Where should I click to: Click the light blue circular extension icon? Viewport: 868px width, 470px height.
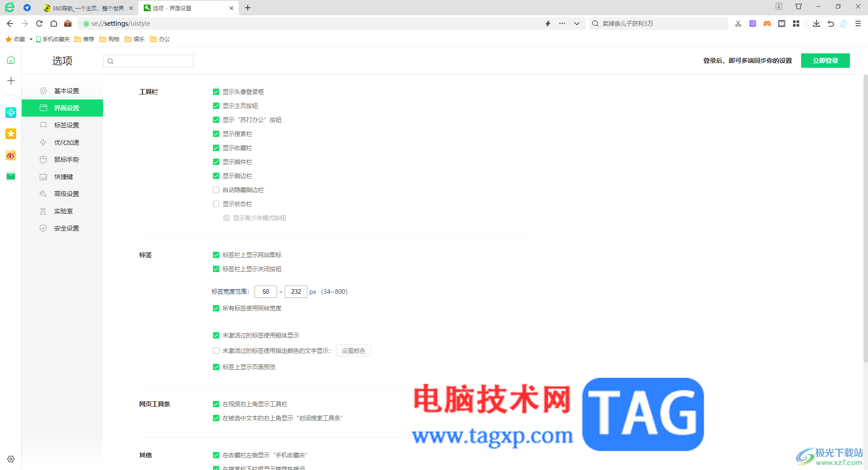pyautogui.click(x=844, y=23)
